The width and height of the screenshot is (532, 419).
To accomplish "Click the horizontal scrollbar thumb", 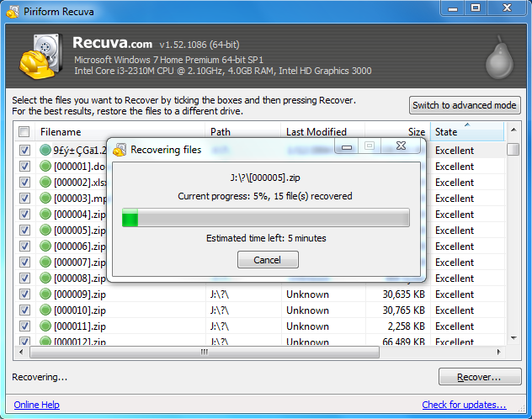I will (205, 352).
